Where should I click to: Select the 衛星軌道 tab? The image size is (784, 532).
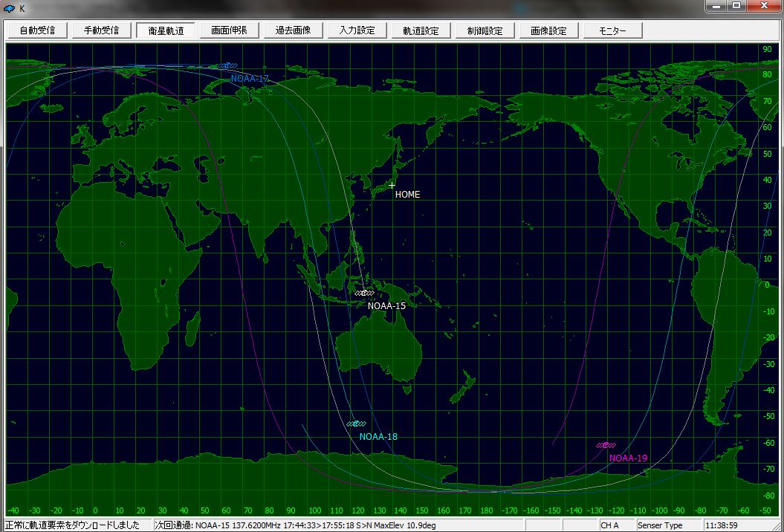[x=166, y=30]
